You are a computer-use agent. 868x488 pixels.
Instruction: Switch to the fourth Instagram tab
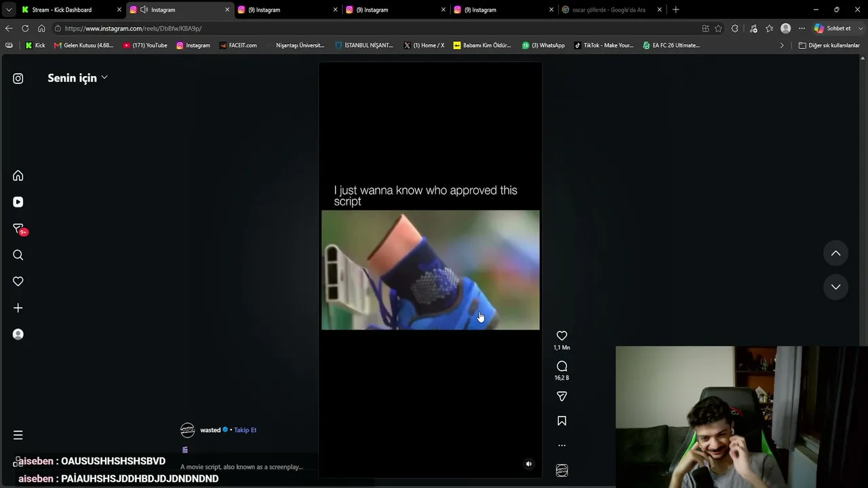pos(504,9)
